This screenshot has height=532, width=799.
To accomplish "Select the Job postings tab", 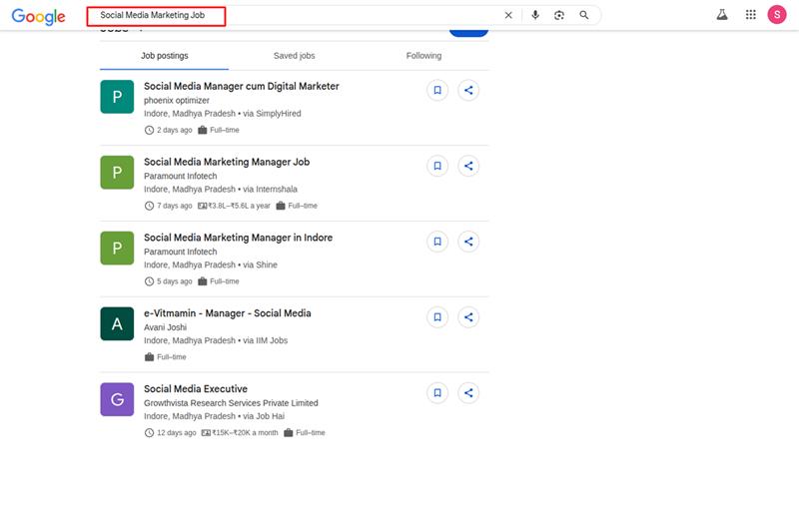I will (164, 56).
